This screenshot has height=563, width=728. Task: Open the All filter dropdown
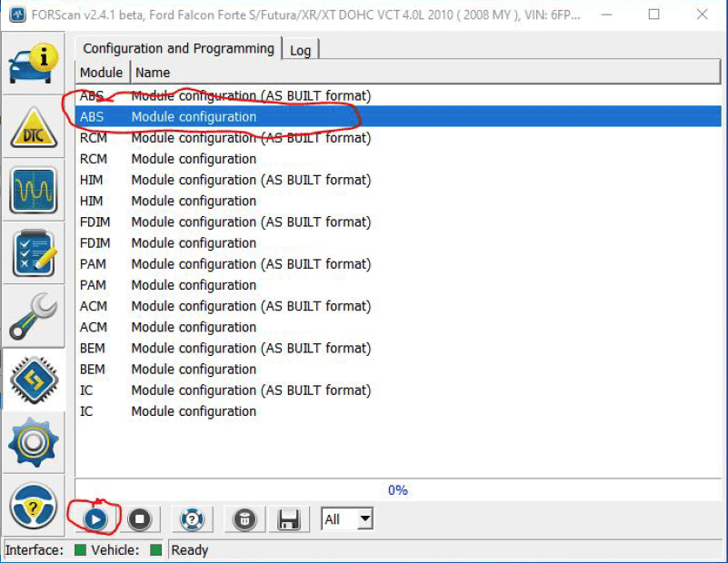pyautogui.click(x=347, y=519)
